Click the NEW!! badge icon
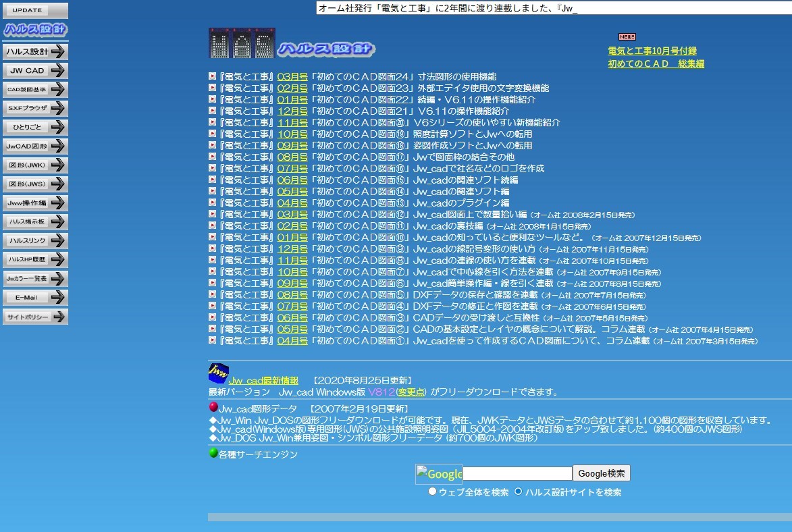 pyautogui.click(x=627, y=37)
